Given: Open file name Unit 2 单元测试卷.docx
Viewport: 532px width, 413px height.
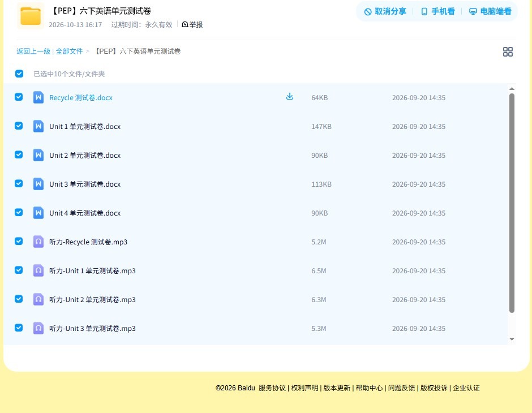Looking at the screenshot, I should [85, 155].
